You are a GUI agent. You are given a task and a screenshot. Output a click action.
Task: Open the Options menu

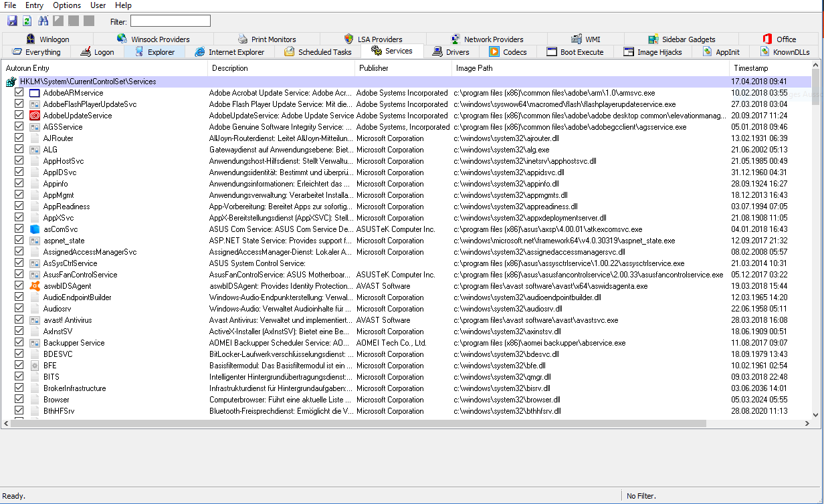[x=67, y=5]
